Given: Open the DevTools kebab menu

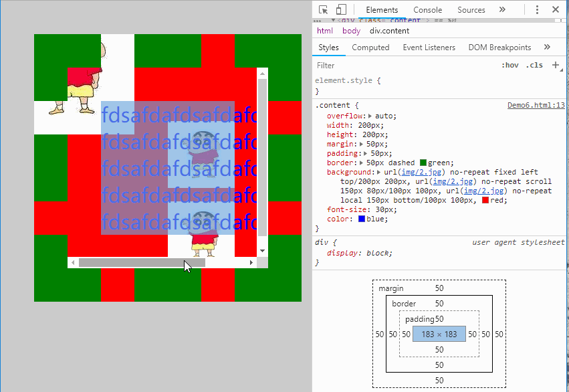Looking at the screenshot, I should [x=537, y=9].
